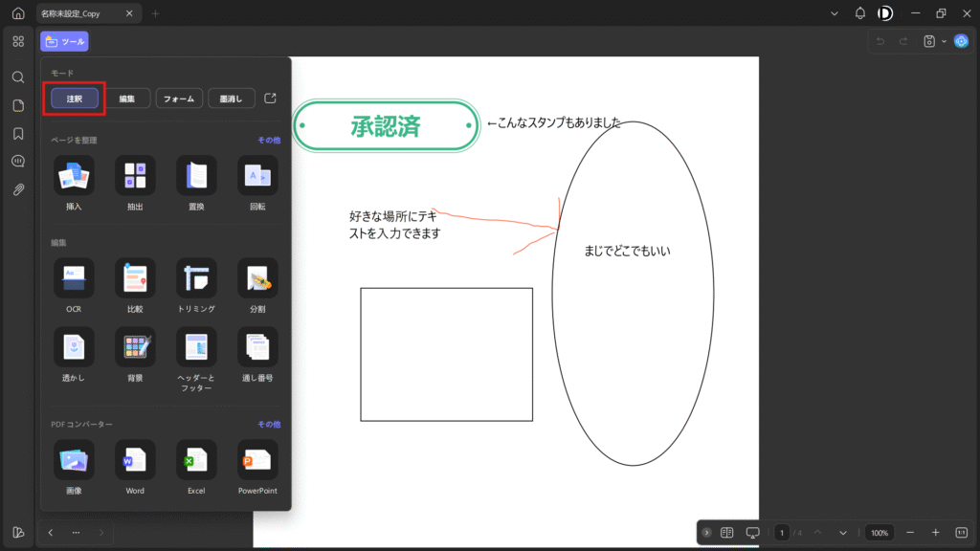Switch to 注釈 (Comment) mode

click(x=75, y=99)
